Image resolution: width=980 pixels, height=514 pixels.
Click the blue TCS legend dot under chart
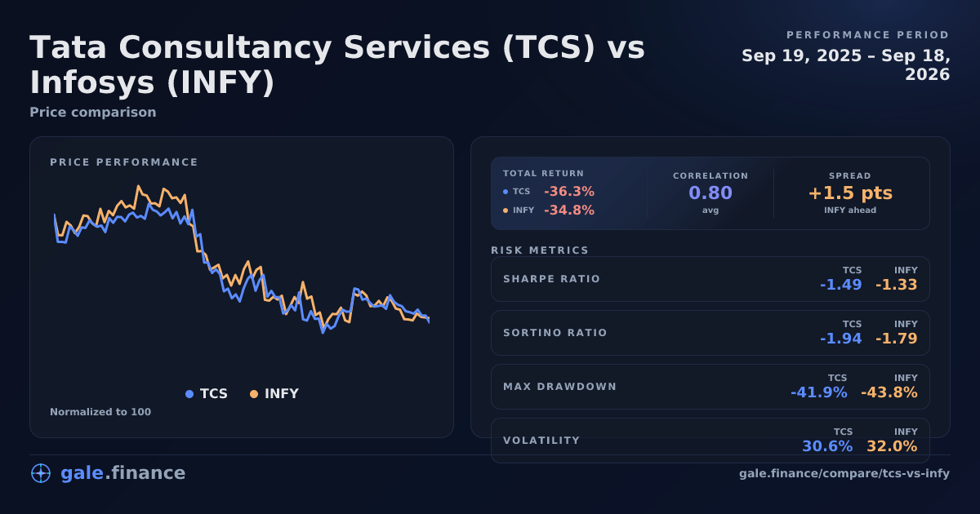pyautogui.click(x=189, y=394)
